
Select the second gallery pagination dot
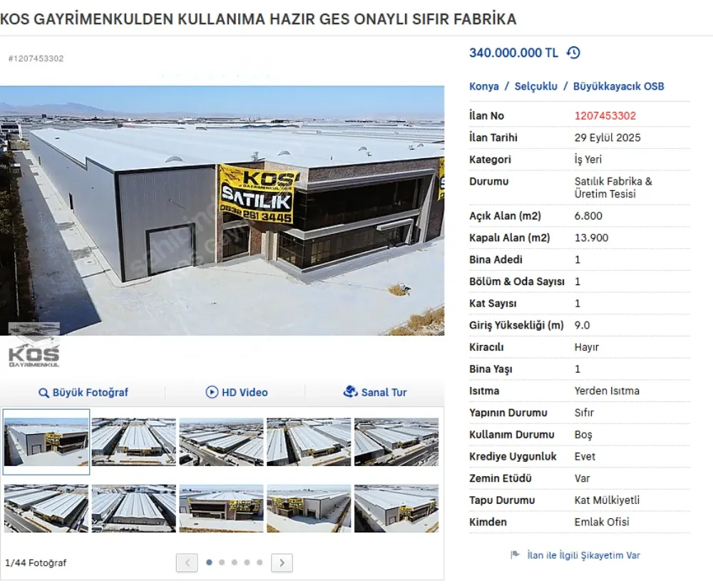pyautogui.click(x=222, y=562)
